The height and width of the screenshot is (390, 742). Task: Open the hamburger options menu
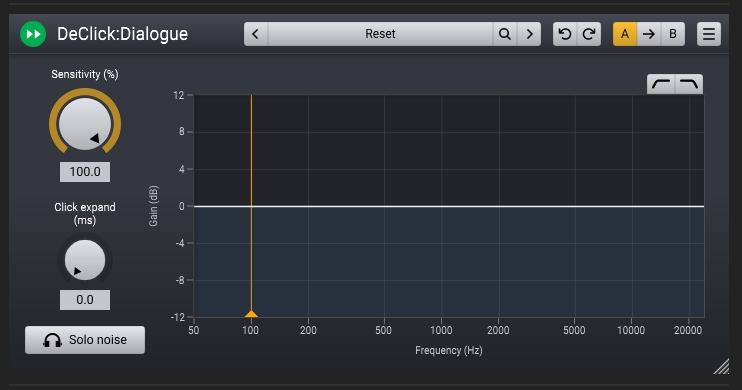pos(709,34)
